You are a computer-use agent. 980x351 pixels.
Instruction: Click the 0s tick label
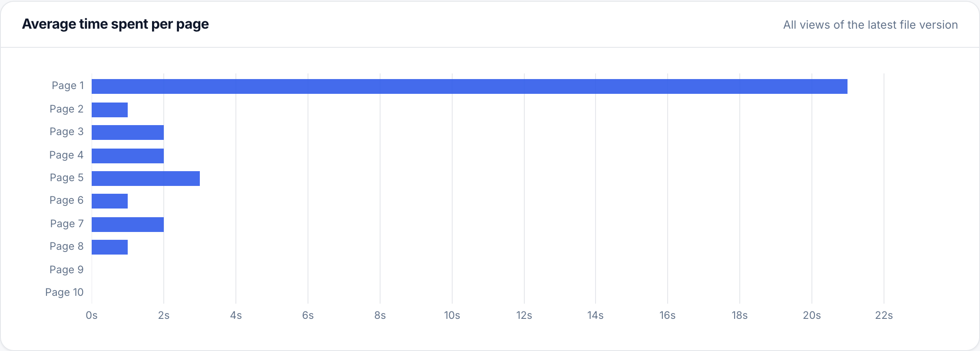[x=92, y=315]
